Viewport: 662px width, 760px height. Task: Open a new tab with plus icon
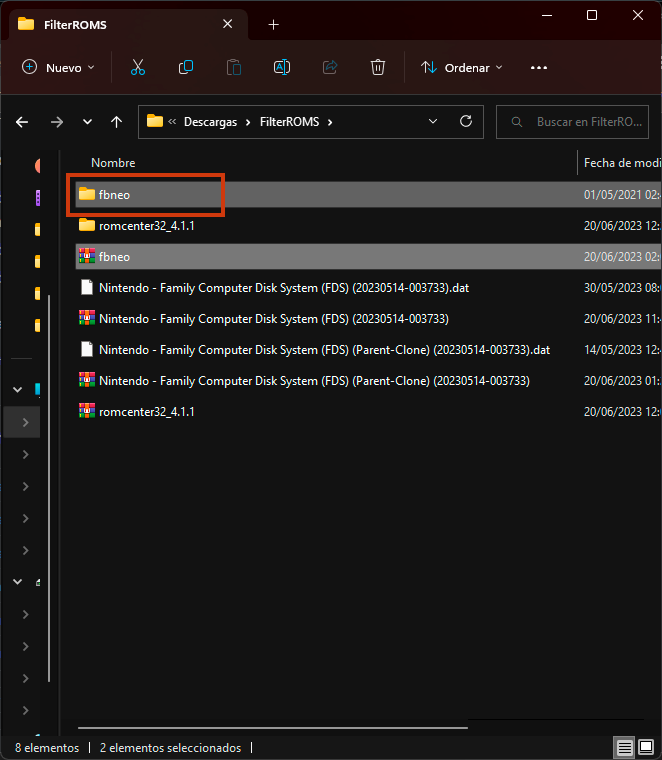[x=273, y=24]
